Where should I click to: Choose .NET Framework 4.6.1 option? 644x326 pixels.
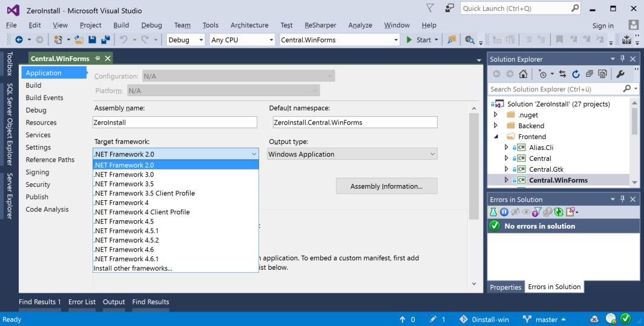click(176, 259)
